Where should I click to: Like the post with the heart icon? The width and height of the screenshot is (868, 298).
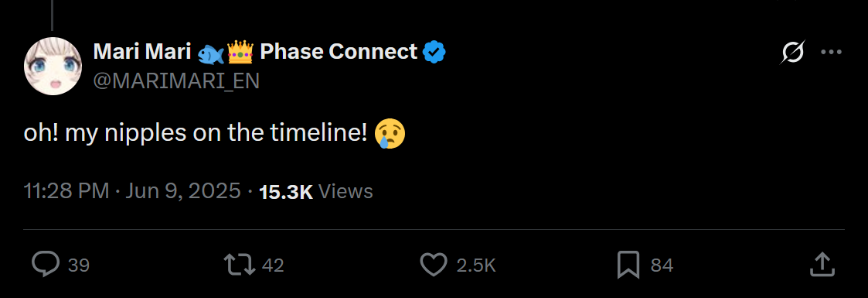point(434,265)
